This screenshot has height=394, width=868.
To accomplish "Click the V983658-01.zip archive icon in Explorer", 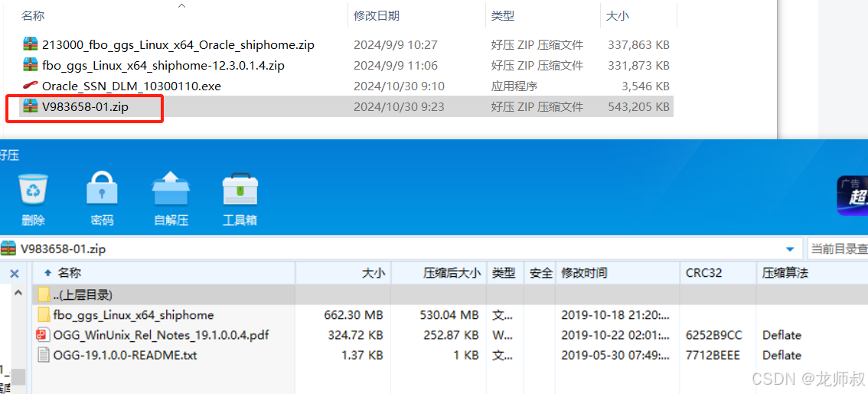I will [x=31, y=107].
